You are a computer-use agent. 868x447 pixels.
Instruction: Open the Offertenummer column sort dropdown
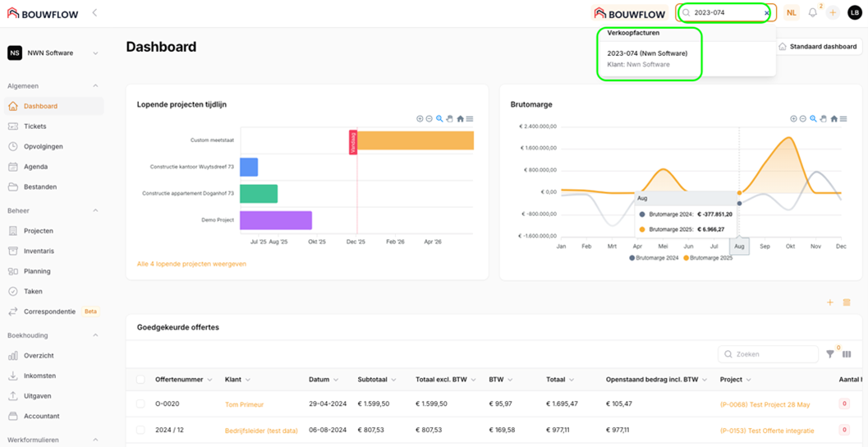[x=209, y=380]
